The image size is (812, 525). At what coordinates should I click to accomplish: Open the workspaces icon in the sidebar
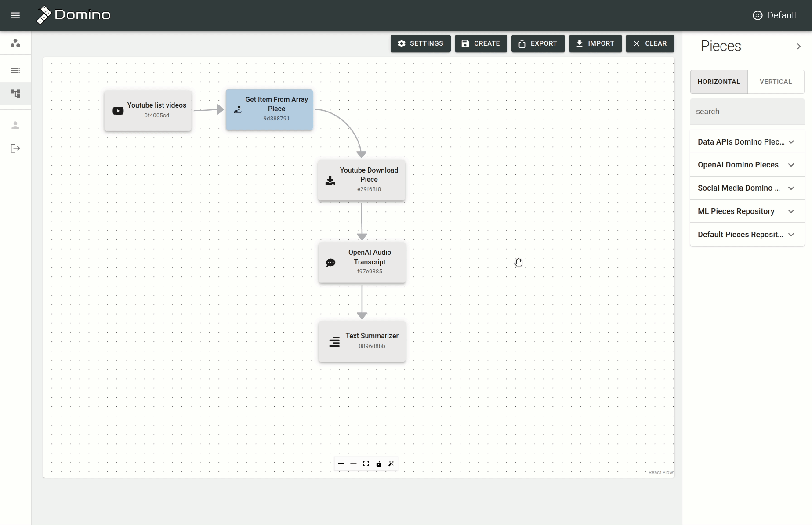tap(15, 43)
